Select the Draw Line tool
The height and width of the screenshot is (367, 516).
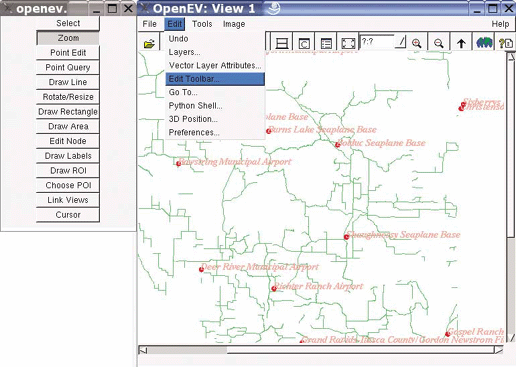click(68, 82)
